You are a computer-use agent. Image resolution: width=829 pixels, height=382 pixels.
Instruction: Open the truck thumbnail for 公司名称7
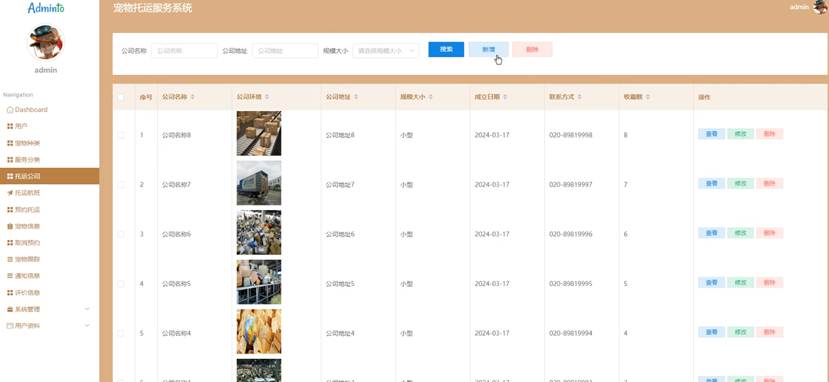[259, 183]
